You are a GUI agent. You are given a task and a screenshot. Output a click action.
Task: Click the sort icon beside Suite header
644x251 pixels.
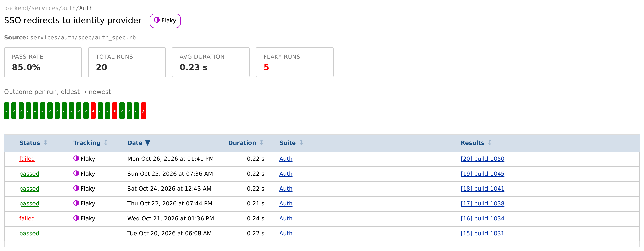[x=301, y=142]
